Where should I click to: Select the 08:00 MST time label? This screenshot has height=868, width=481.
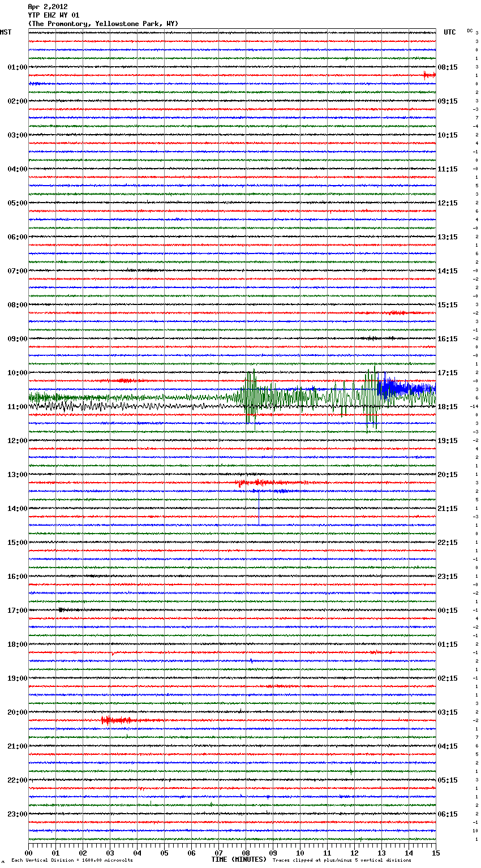tap(18, 305)
